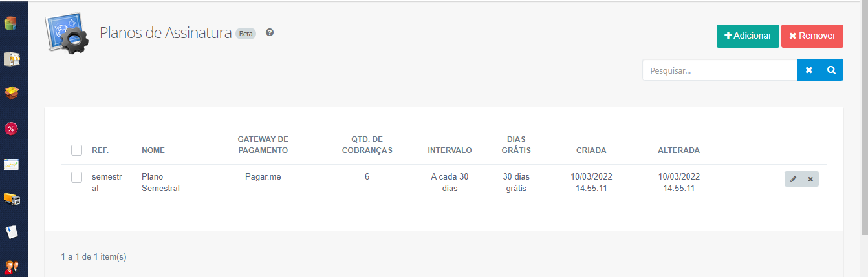The width and height of the screenshot is (868, 277).
Task: Open the orange boxes sidebar icon
Action: click(x=11, y=93)
